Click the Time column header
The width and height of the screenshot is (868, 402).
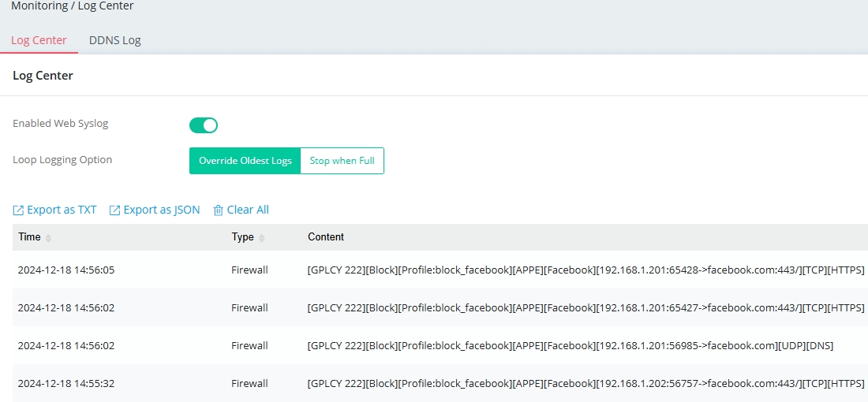click(29, 237)
